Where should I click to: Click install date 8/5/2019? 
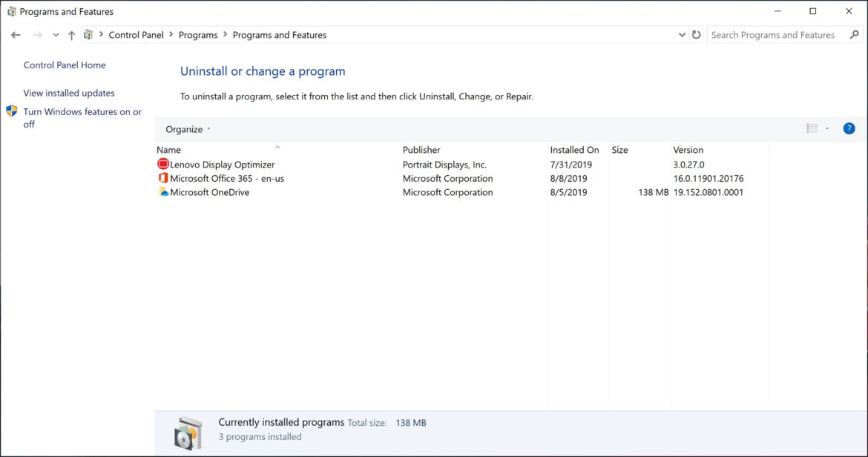(568, 192)
